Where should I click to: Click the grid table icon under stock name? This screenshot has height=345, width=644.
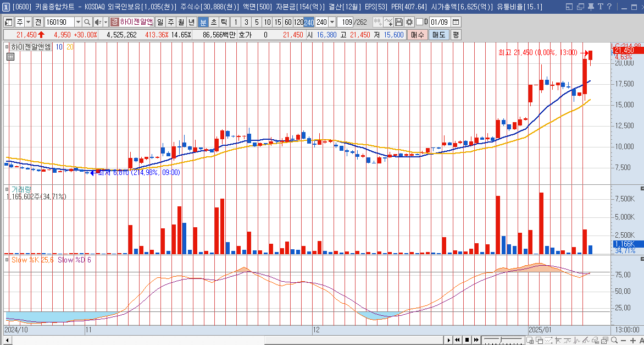(10, 57)
